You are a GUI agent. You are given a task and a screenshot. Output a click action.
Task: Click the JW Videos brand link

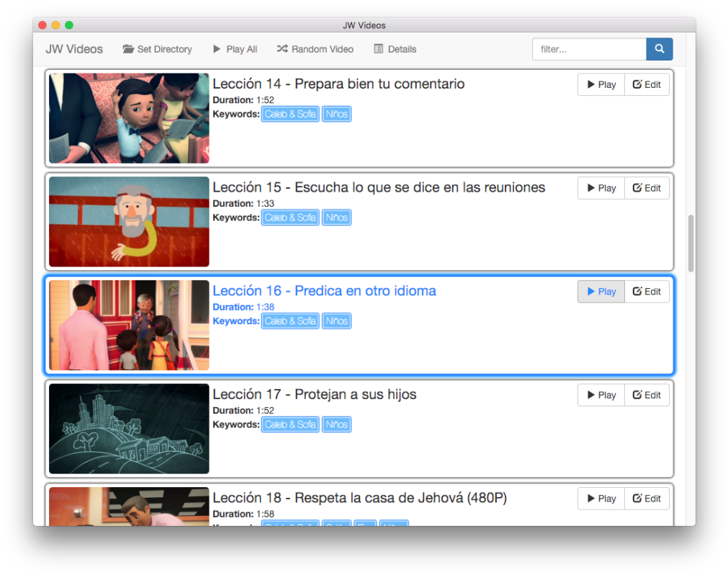tap(74, 49)
